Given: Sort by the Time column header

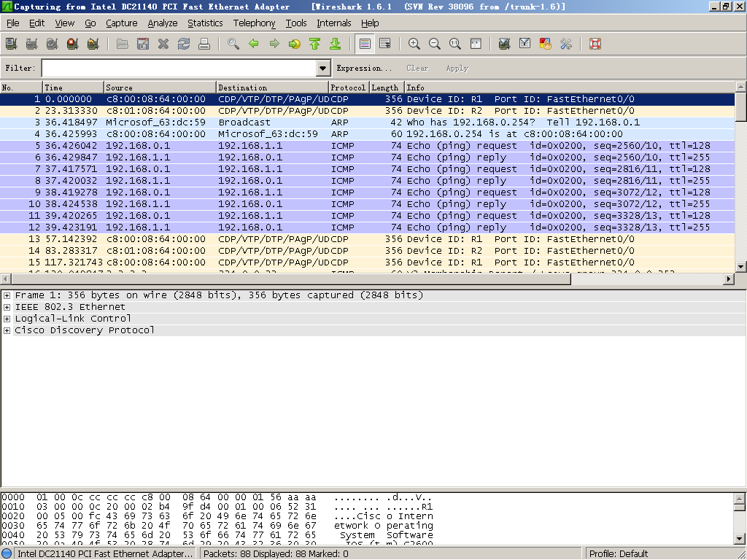Looking at the screenshot, I should pos(74,87).
